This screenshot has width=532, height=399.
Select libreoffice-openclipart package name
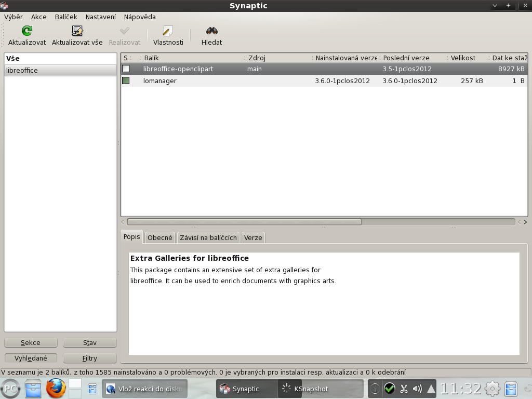coord(178,69)
